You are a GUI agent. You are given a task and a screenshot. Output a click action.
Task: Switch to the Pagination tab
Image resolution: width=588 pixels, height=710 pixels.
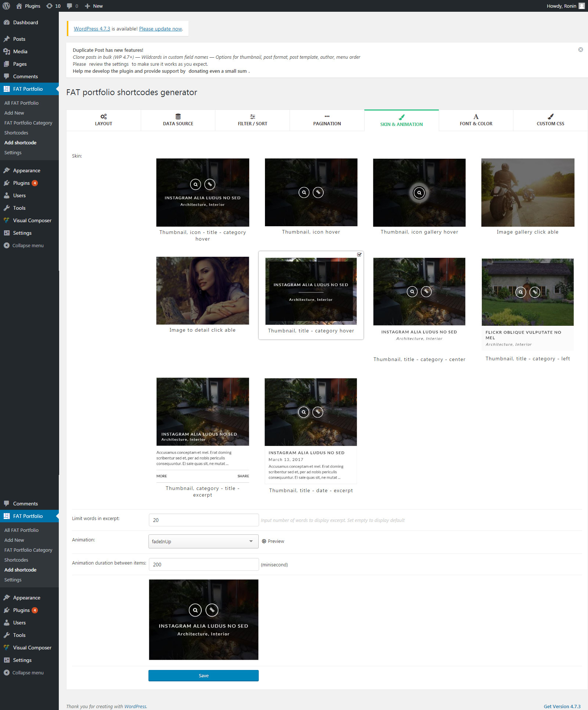327,120
